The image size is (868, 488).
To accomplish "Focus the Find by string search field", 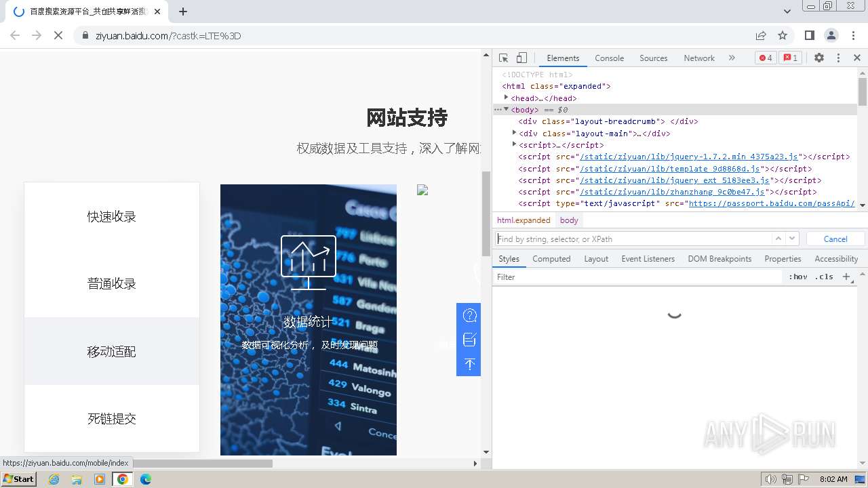I will (633, 239).
